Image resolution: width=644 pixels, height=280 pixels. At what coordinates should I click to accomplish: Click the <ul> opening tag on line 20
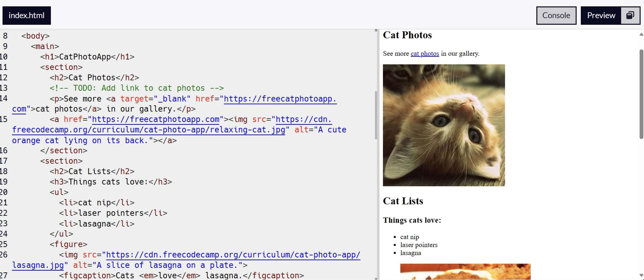coord(59,192)
